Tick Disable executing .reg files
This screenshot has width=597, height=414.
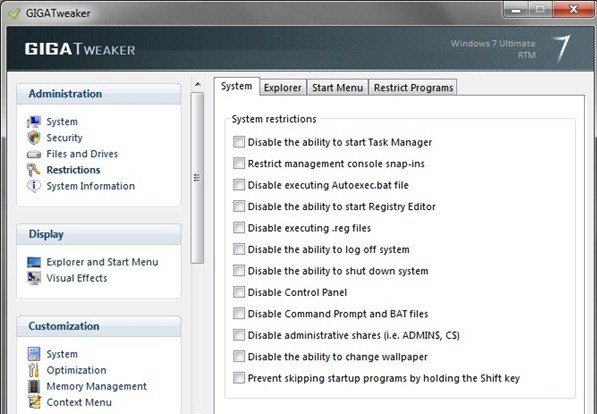coord(239,228)
